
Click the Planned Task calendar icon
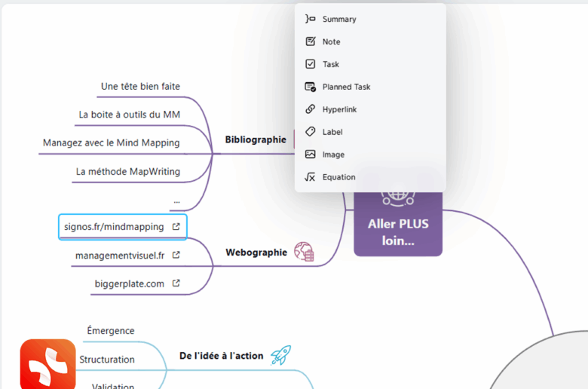pos(310,87)
